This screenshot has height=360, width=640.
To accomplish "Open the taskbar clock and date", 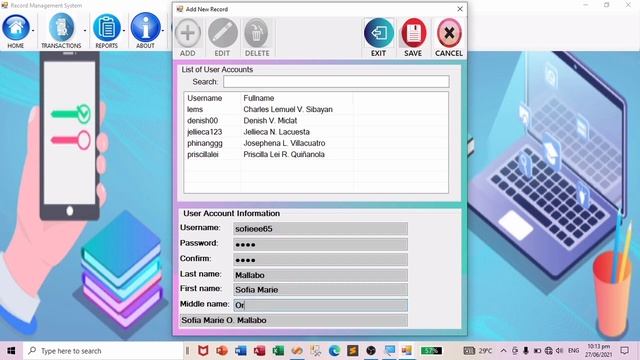I will coord(599,351).
